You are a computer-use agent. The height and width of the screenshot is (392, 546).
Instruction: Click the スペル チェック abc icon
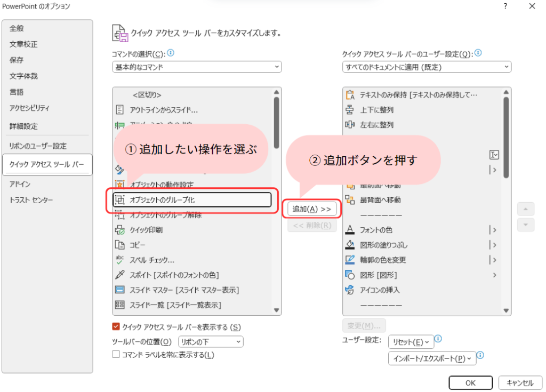(x=119, y=260)
